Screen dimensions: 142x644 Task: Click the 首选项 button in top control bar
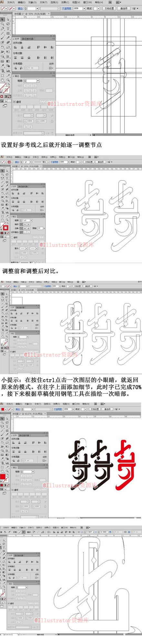(x=123, y=8)
